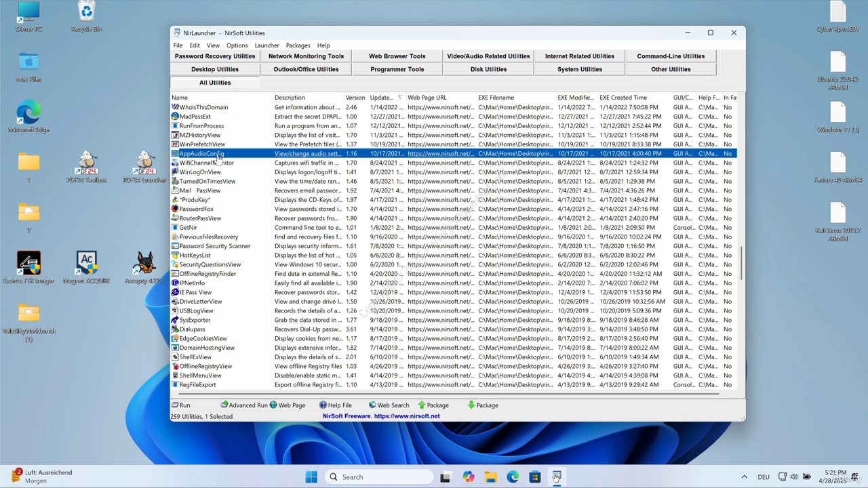The image size is (868, 488).
Task: Click the horizontal scrollbar of utilities list
Action: (448, 393)
